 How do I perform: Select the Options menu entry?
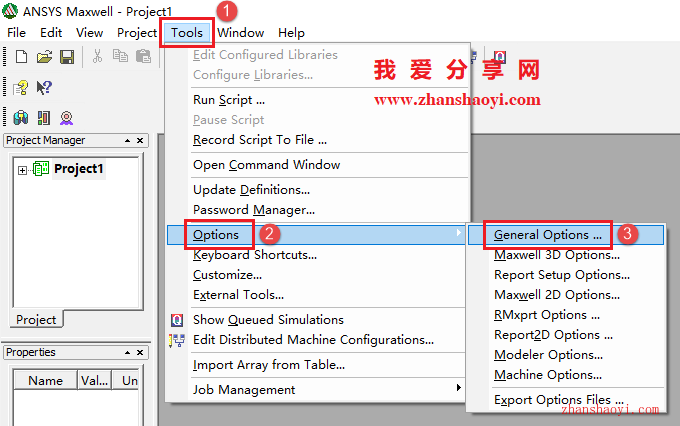click(316, 235)
